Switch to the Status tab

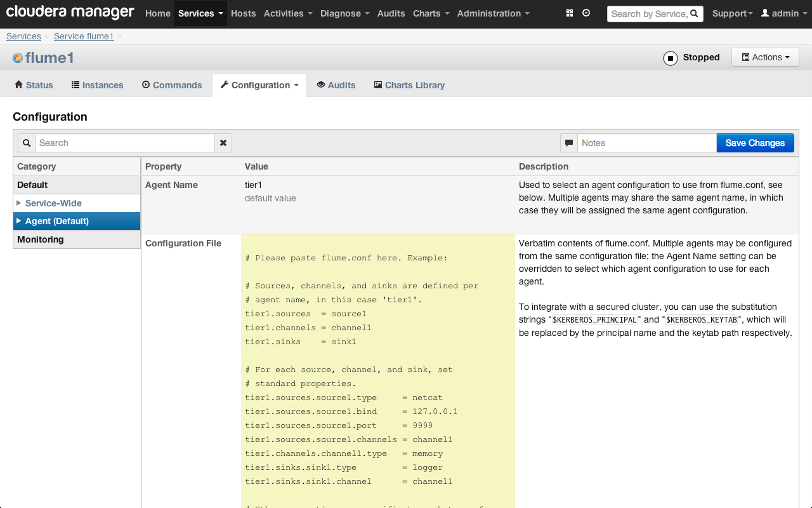(34, 85)
